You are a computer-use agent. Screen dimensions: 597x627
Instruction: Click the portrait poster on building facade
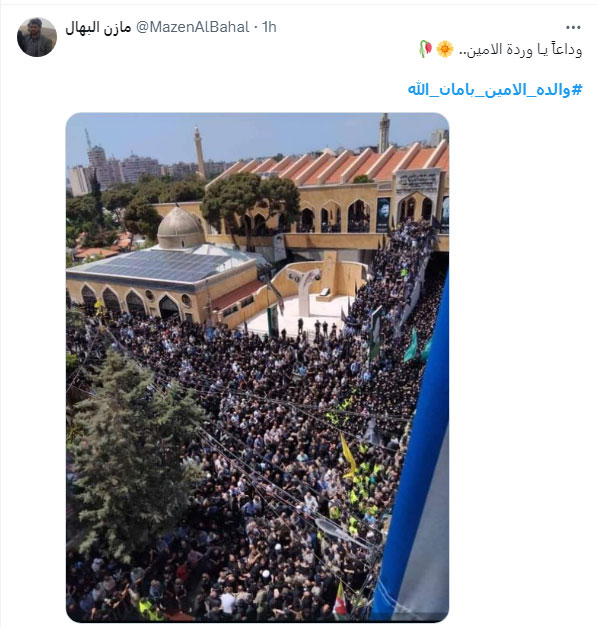[x=383, y=214]
